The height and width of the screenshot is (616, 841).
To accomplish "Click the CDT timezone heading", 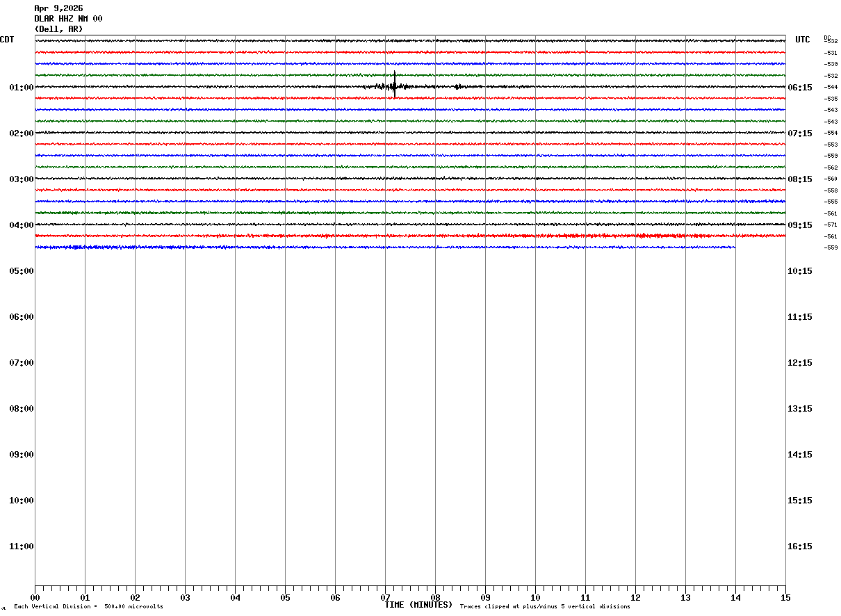I will [7, 40].
